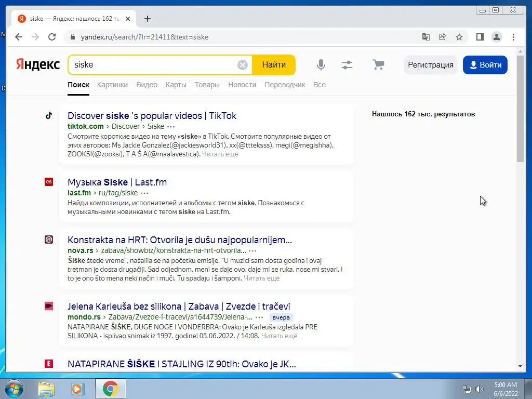This screenshot has width=532, height=399.
Task: Open Chrome profile avatar
Action: (496, 37)
